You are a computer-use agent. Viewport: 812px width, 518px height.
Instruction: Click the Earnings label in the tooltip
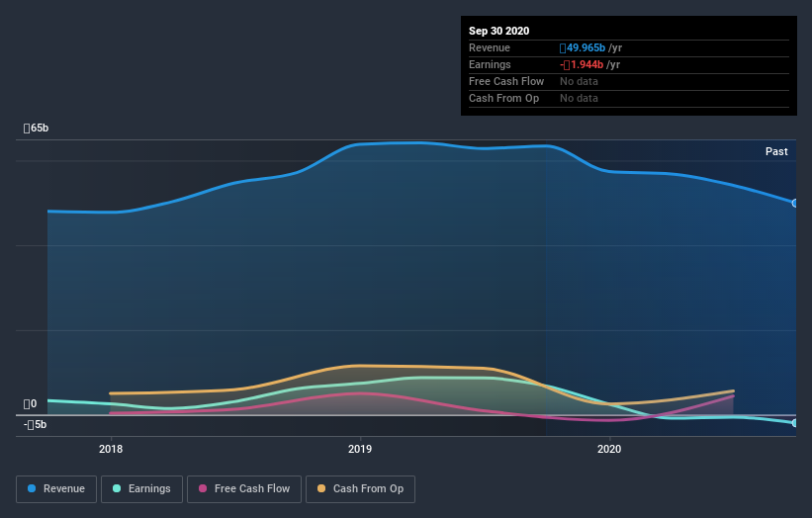pos(490,64)
